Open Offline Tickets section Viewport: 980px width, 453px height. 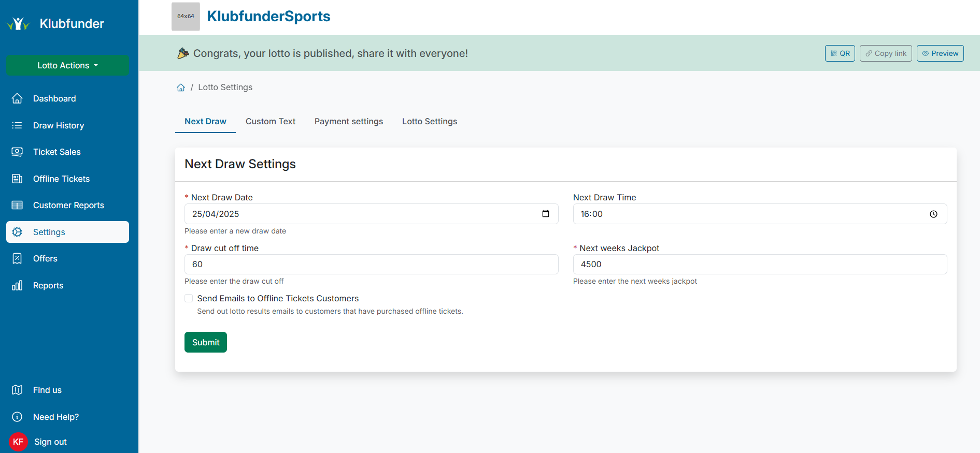61,179
